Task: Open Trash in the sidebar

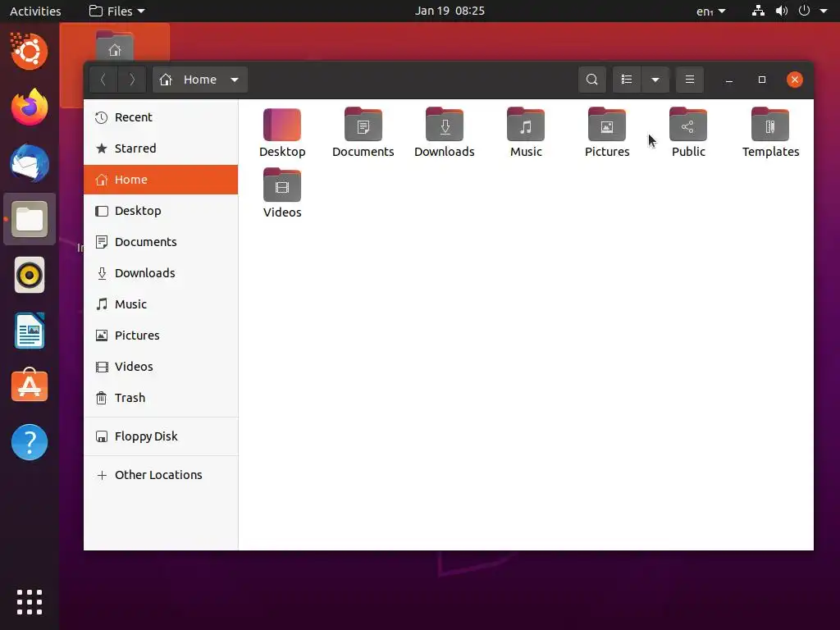Action: click(161, 398)
